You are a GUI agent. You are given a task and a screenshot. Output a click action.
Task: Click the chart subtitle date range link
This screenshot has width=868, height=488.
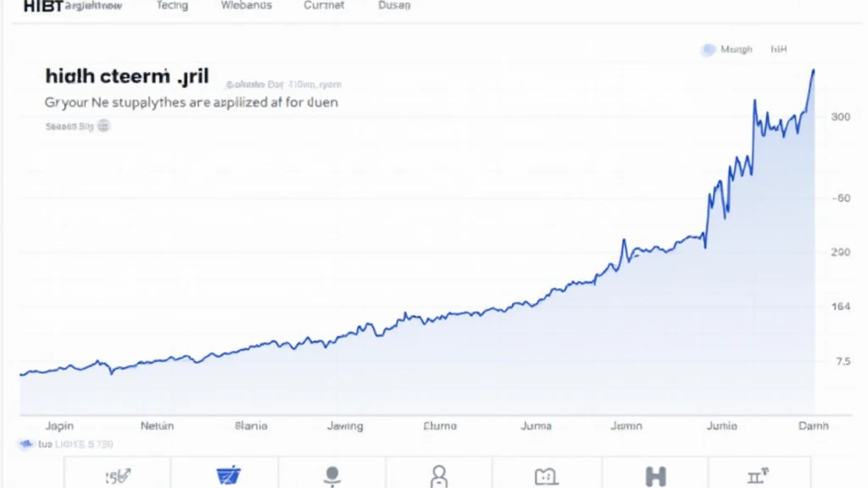click(x=283, y=85)
